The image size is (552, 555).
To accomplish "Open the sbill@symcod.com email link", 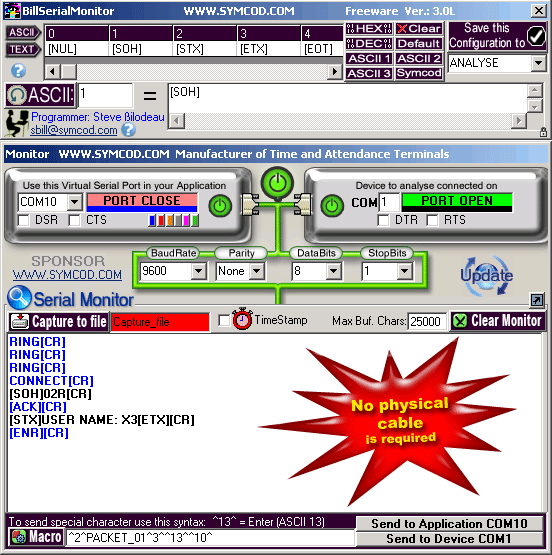I will [x=74, y=130].
